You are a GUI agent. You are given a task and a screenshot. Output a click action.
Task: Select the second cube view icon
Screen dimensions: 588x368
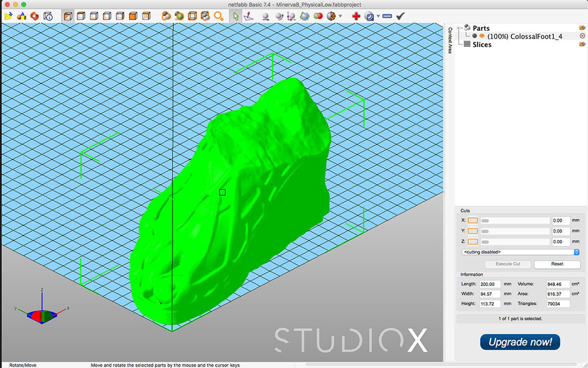coord(81,16)
